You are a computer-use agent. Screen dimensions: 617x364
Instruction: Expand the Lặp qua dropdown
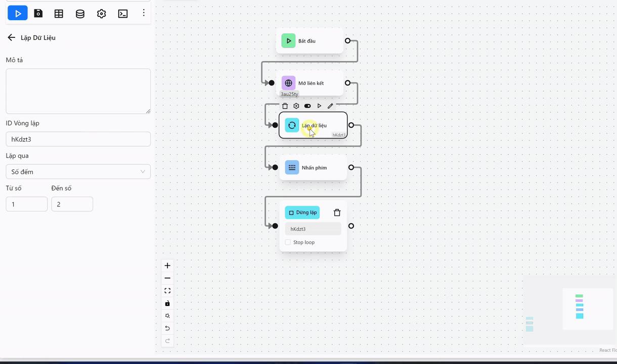click(x=78, y=172)
